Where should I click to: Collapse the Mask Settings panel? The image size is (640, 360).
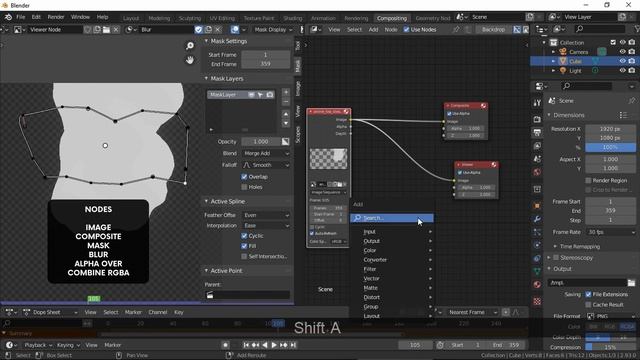click(x=206, y=41)
